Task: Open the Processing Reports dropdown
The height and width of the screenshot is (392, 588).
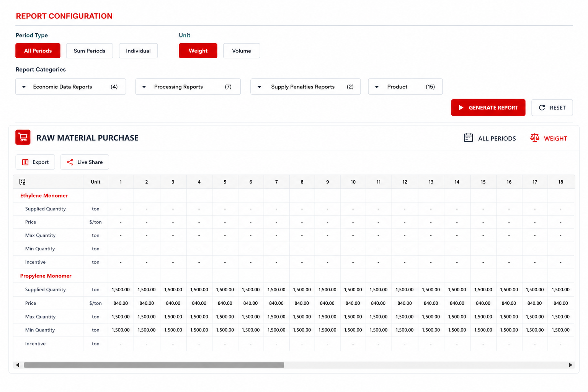Action: click(x=188, y=87)
